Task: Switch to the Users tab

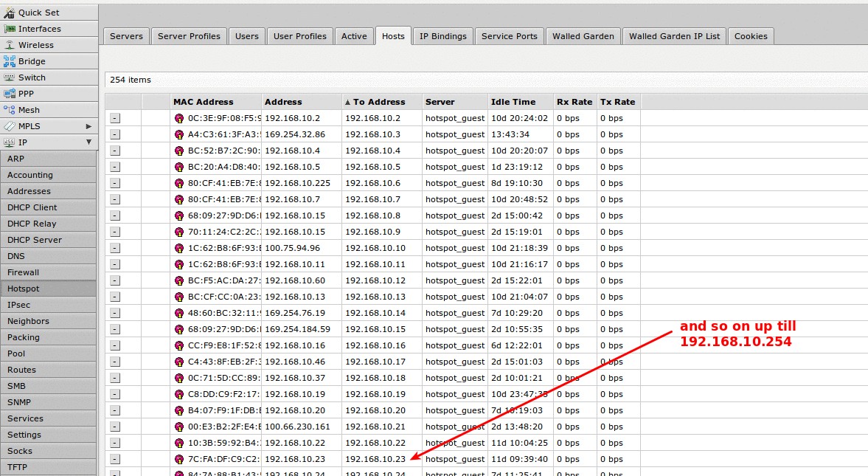Action: (247, 36)
